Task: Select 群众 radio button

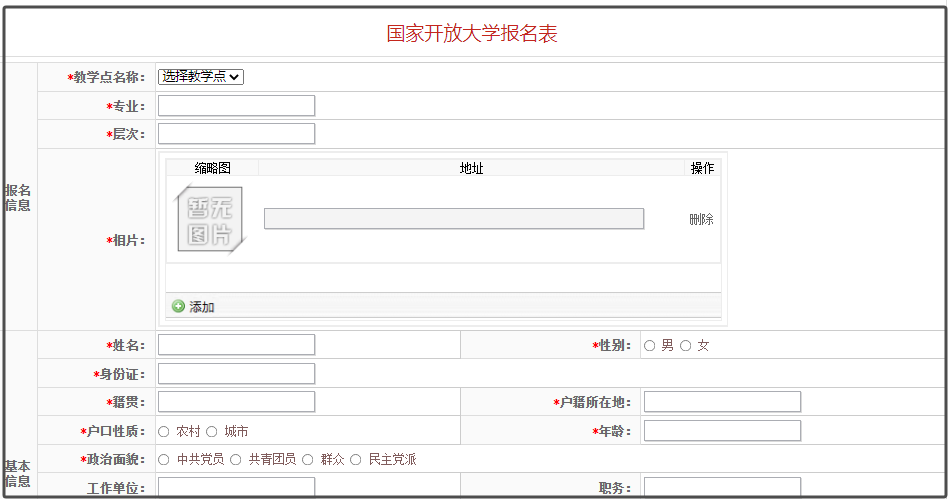Action: [x=308, y=460]
